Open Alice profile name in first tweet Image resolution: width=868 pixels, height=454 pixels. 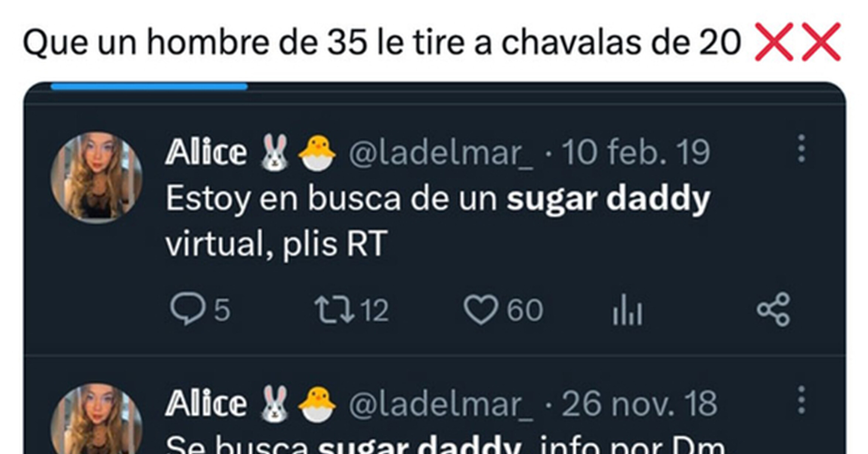(x=206, y=152)
